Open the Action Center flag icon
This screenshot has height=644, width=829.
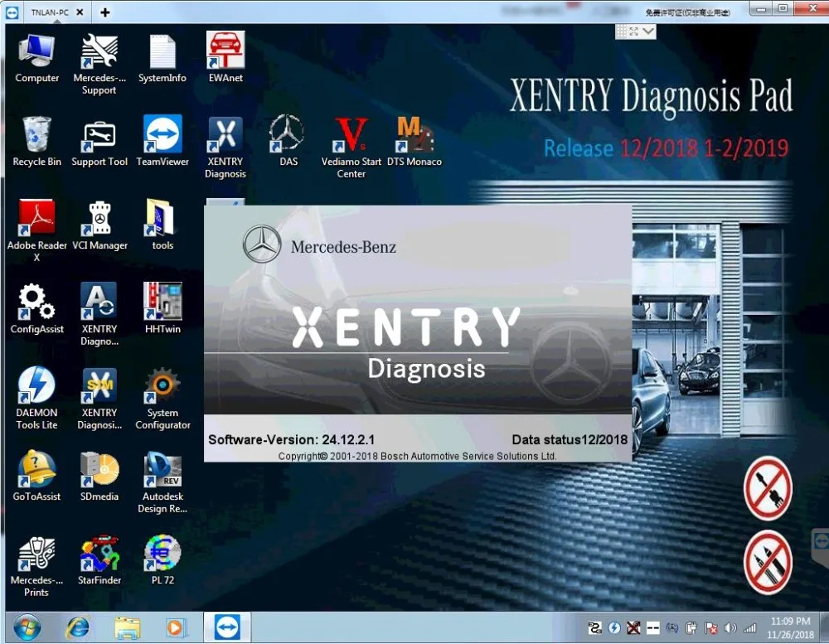click(x=711, y=628)
